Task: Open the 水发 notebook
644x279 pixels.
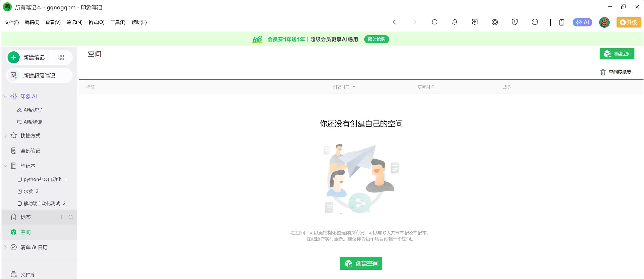Action: point(28,191)
